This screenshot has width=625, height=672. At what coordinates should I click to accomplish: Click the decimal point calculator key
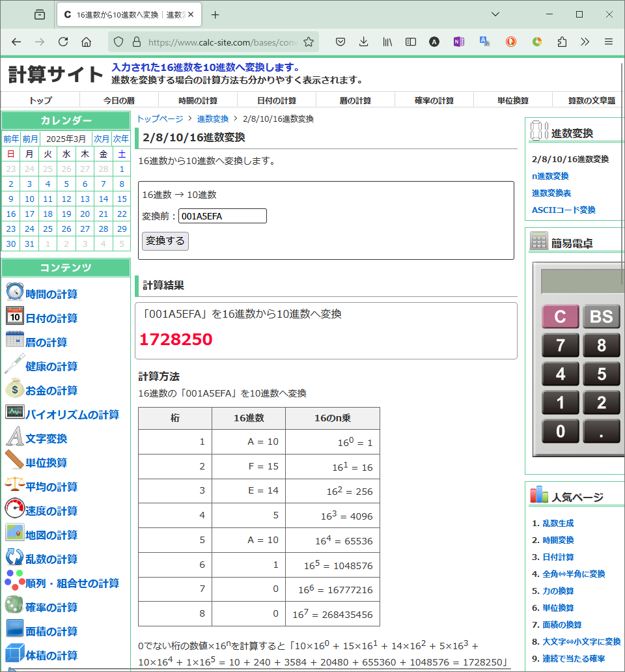[x=602, y=431]
